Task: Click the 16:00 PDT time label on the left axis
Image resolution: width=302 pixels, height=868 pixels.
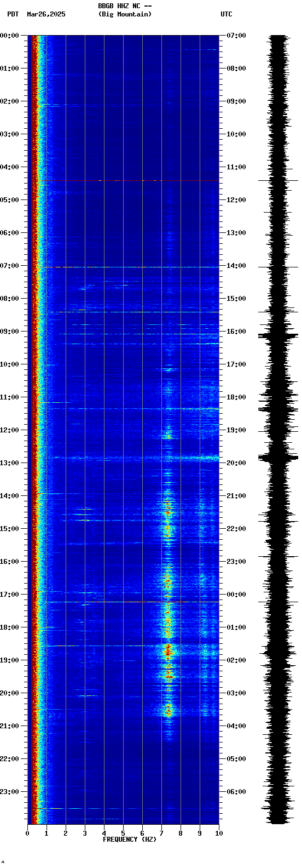Action: [x=9, y=562]
